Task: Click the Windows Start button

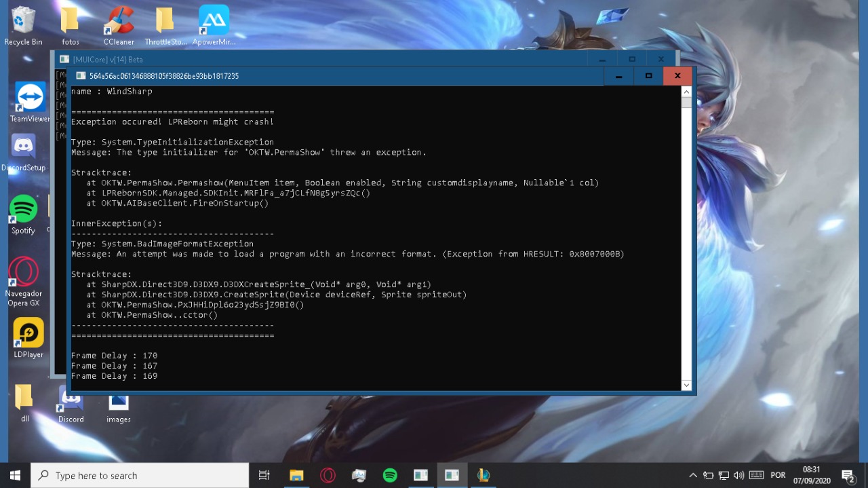Action: click(15, 475)
